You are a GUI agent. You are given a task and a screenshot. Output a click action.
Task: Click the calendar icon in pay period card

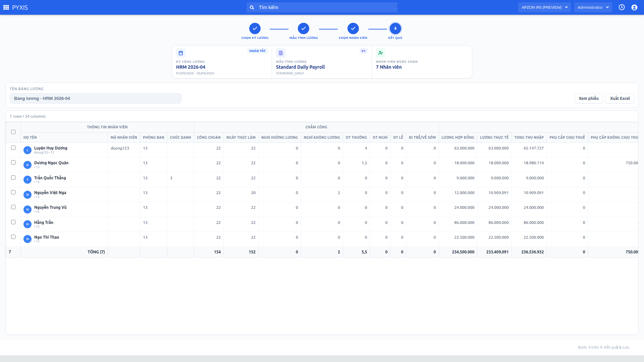181,53
